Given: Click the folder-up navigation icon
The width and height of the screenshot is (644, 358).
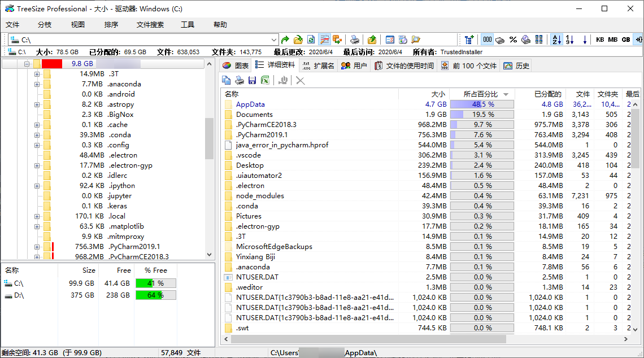Looking at the screenshot, I should tap(372, 40).
